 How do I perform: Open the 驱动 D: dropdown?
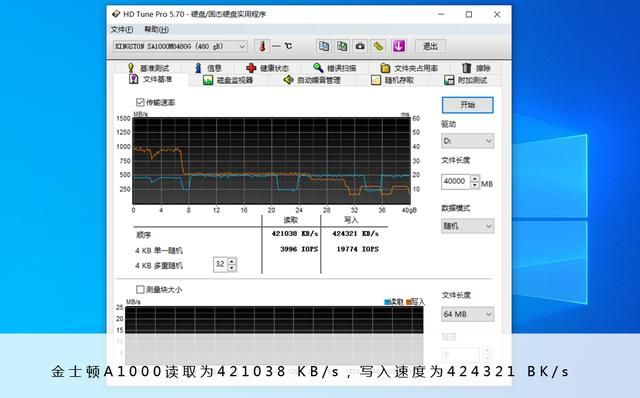[467, 141]
